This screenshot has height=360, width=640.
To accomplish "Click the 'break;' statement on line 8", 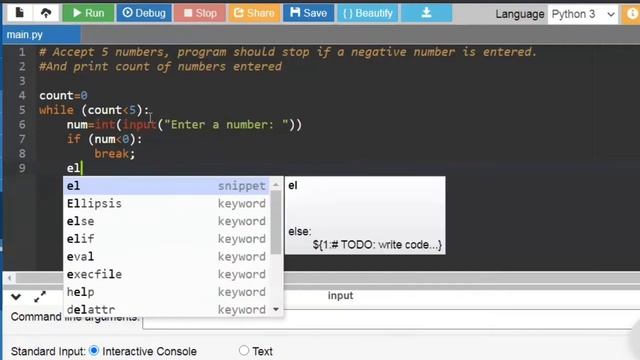I will click(115, 154).
